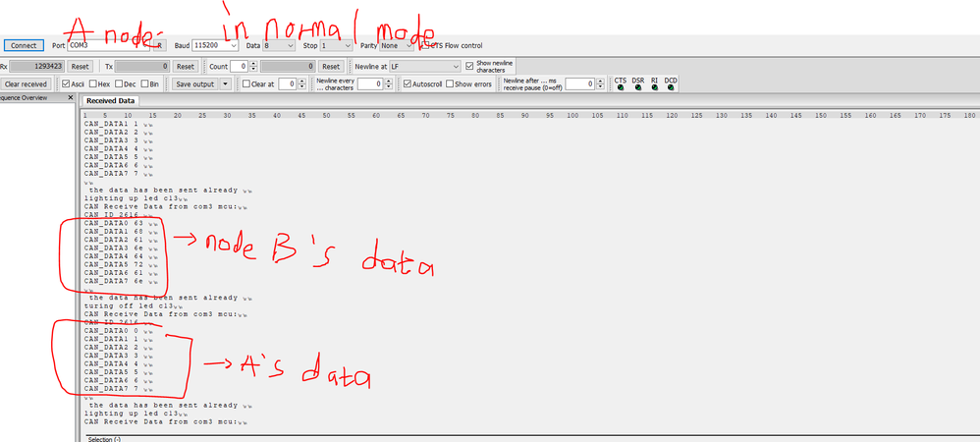Reset the Count counter
Viewport: 980px width, 442px height.
click(331, 66)
